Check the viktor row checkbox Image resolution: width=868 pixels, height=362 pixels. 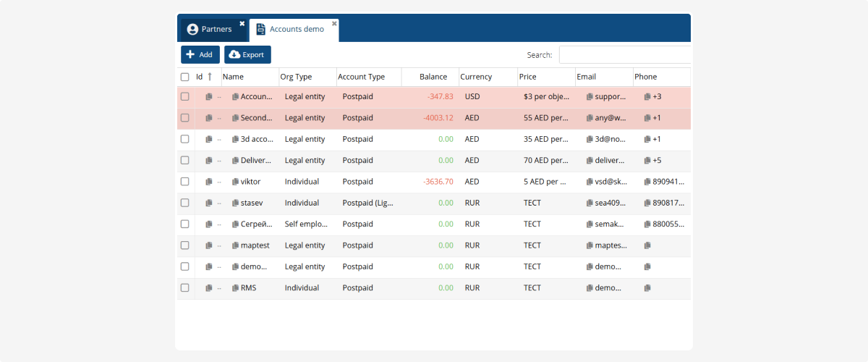(x=185, y=182)
